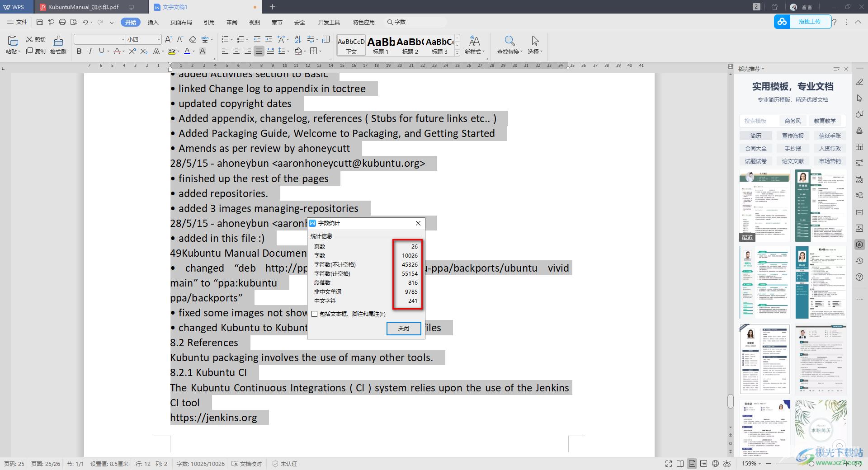Click the vertical document scrollbar thumb
The width and height of the screenshot is (868, 470).
click(x=731, y=401)
